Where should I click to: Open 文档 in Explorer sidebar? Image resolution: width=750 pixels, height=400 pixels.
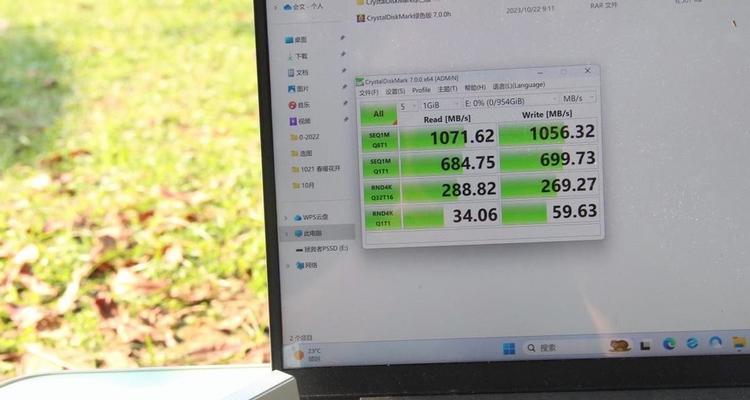click(x=298, y=73)
